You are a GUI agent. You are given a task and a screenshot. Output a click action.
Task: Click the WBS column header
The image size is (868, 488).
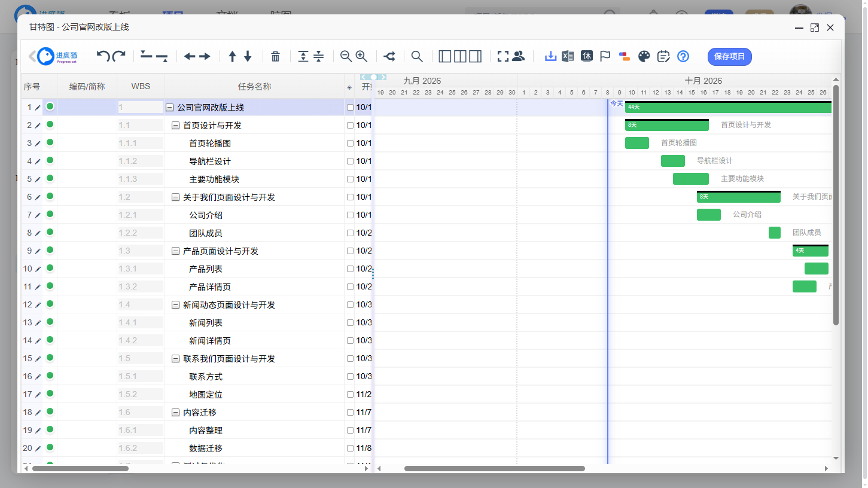pos(141,87)
